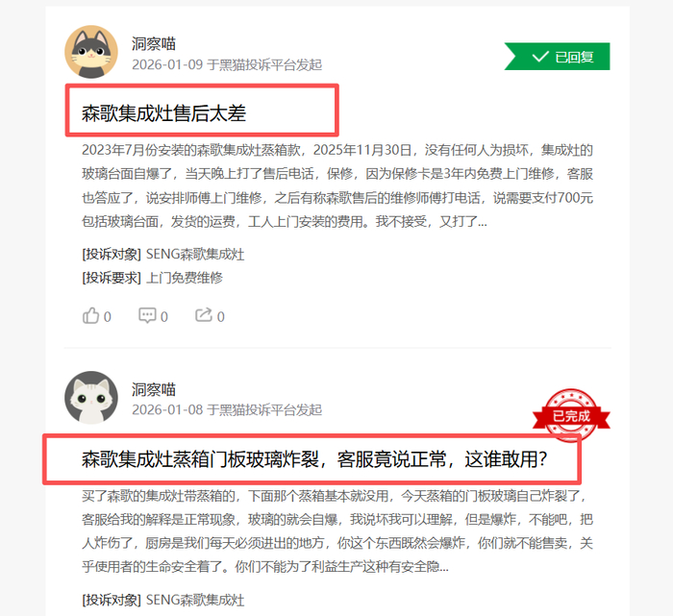Open complaint titled 森歌集成灶售后太差

point(164,113)
